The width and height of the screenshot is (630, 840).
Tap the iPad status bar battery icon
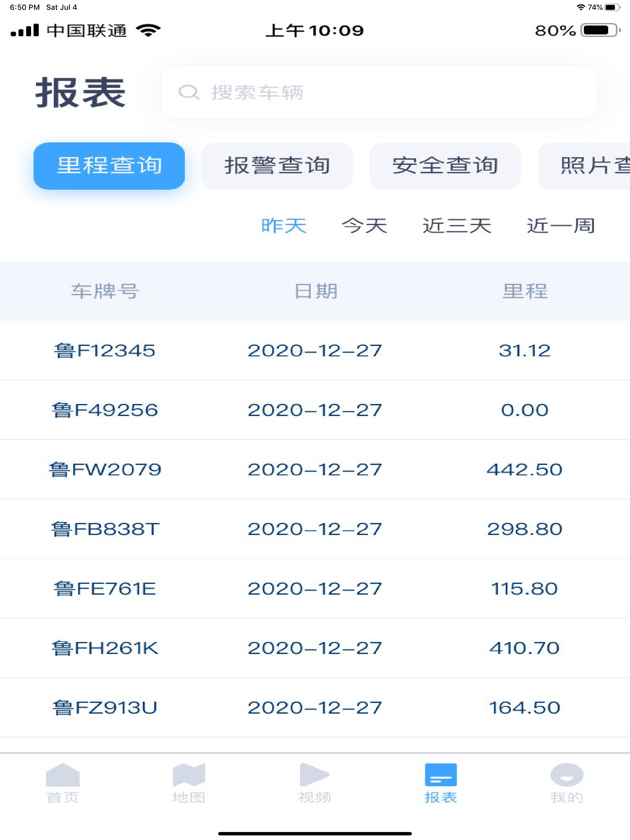point(612,7)
